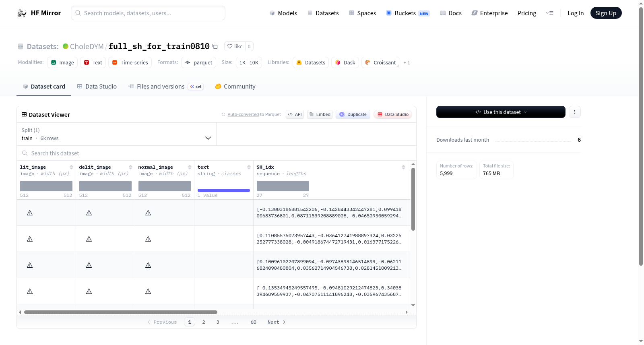This screenshot has width=644, height=345.
Task: Go to Spaces in the top navigation
Action: [363, 13]
